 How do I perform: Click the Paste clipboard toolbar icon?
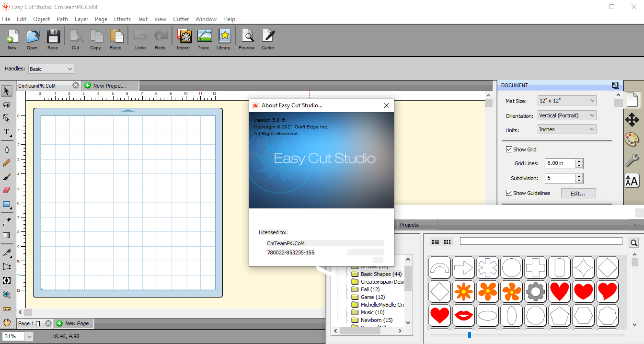pos(115,39)
